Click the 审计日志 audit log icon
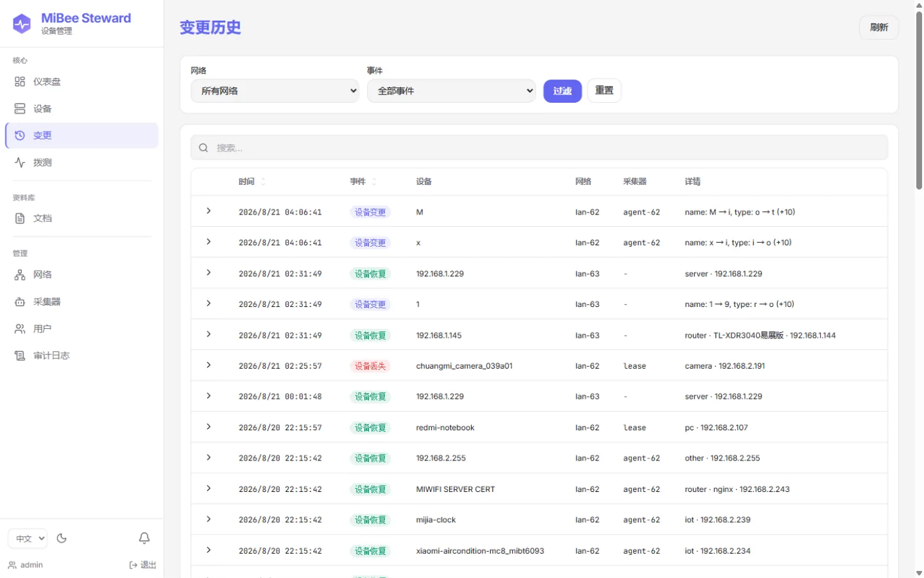Viewport: 924px width, 578px height. (20, 356)
